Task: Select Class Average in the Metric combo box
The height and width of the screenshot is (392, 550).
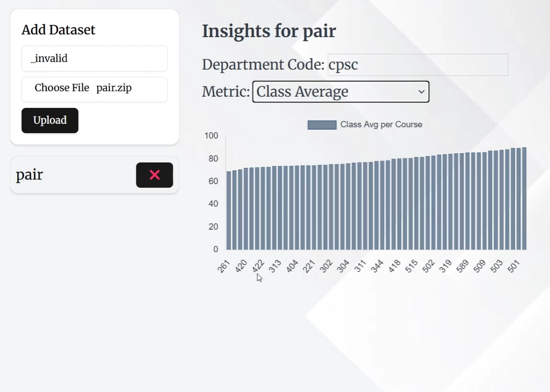Action: pyautogui.click(x=341, y=92)
